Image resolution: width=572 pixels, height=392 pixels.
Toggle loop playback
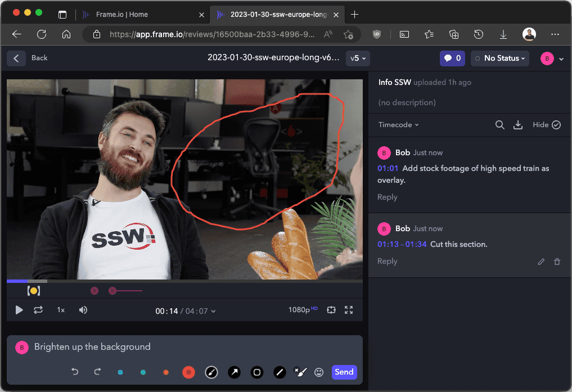(38, 310)
